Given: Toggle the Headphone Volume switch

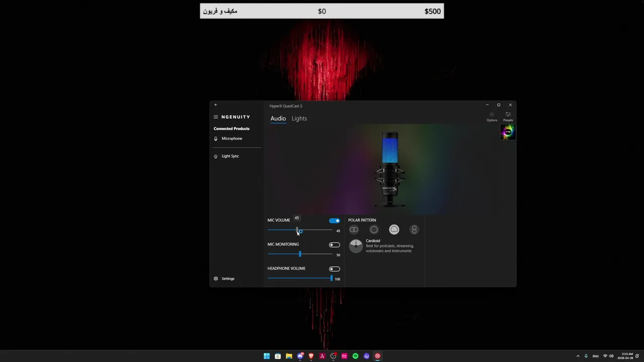Looking at the screenshot, I should 335,269.
